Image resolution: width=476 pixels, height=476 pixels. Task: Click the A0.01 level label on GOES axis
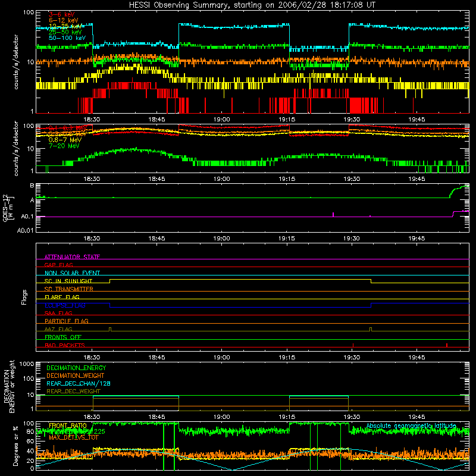26,230
